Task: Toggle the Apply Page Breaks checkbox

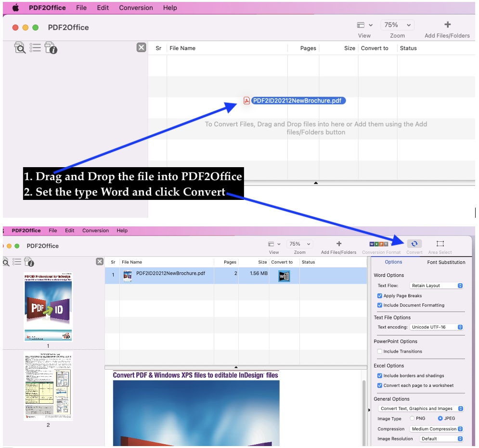Action: click(380, 295)
